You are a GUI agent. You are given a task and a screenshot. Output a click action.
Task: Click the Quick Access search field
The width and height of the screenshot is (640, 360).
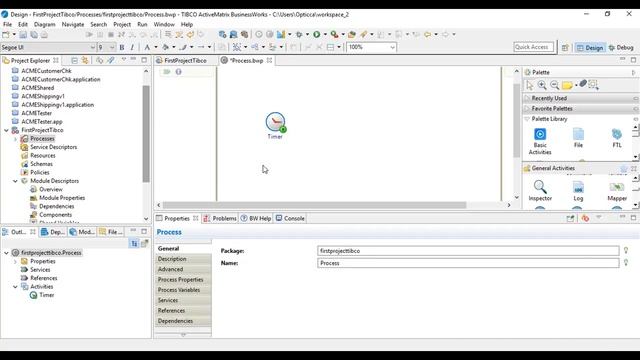(533, 47)
